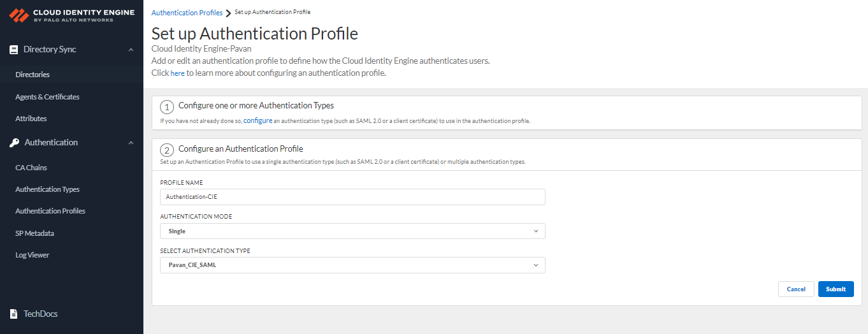Open the CA Chains page
The image size is (868, 334).
(31, 168)
